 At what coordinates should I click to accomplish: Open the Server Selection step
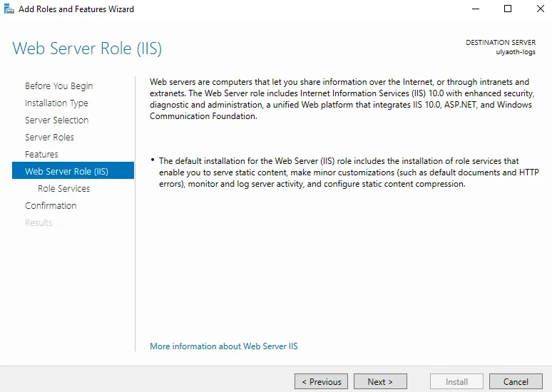56,120
